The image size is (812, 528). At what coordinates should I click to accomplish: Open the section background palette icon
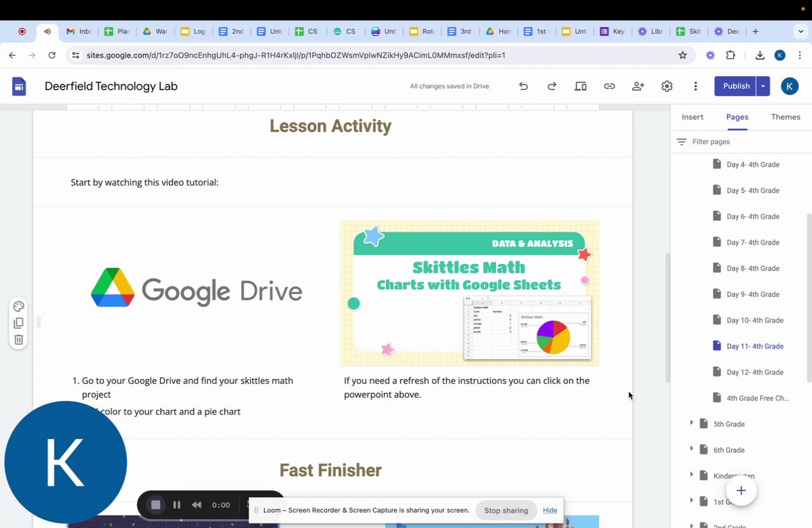click(18, 307)
